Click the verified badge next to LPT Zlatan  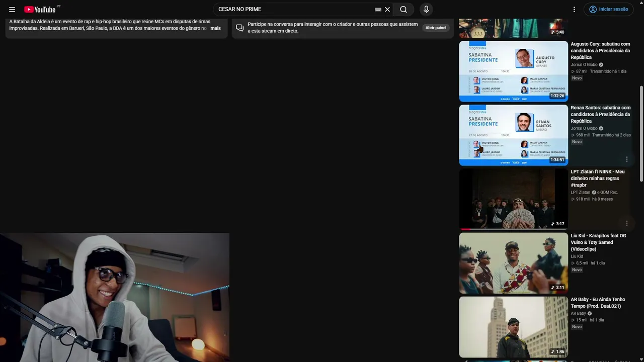(594, 192)
